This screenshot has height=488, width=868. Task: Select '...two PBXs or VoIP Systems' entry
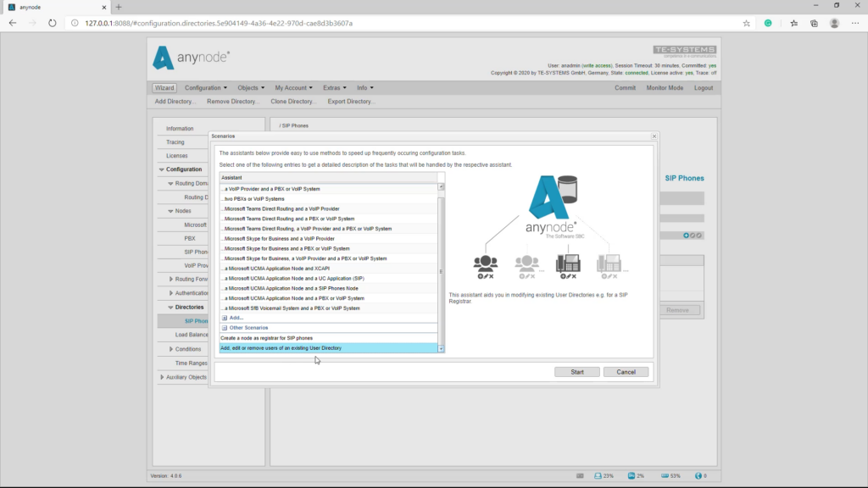click(328, 198)
